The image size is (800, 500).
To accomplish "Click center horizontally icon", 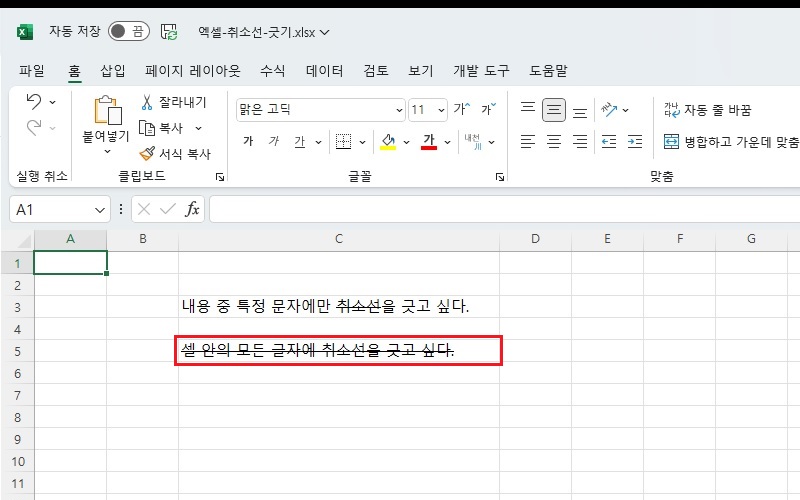I will point(554,141).
